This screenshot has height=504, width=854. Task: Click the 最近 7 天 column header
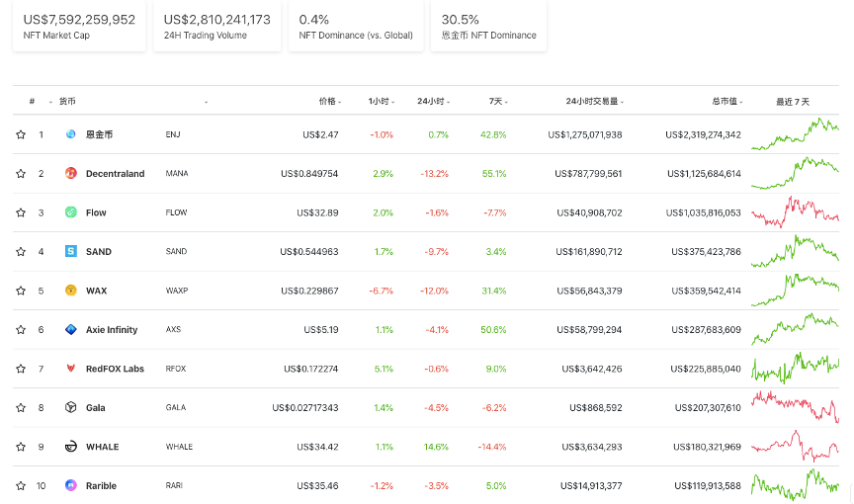(x=793, y=102)
